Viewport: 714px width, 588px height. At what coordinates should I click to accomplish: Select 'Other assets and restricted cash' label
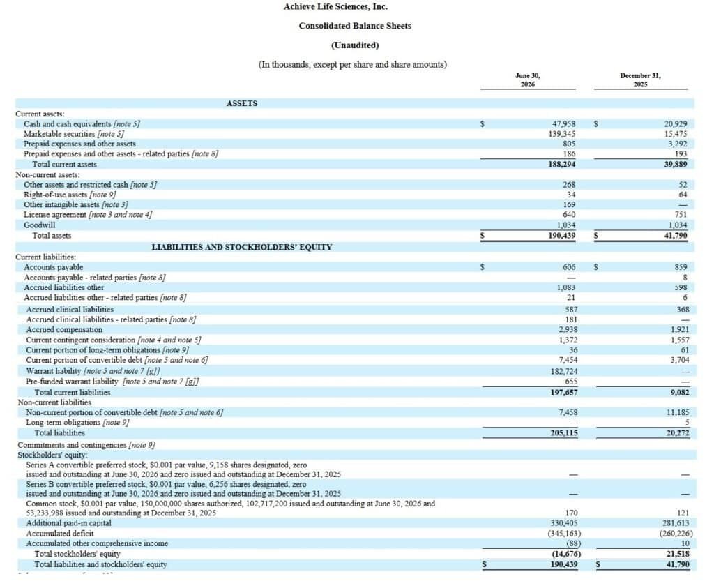[x=90, y=185]
